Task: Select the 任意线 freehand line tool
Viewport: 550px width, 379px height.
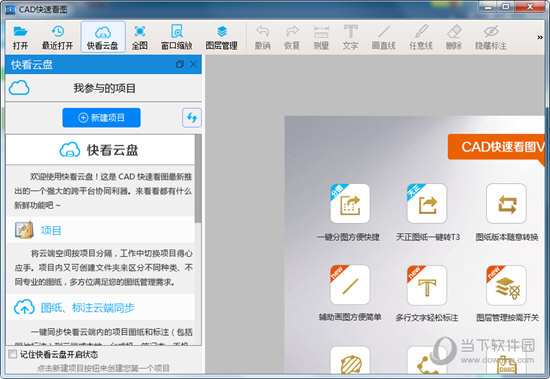Action: tap(421, 37)
